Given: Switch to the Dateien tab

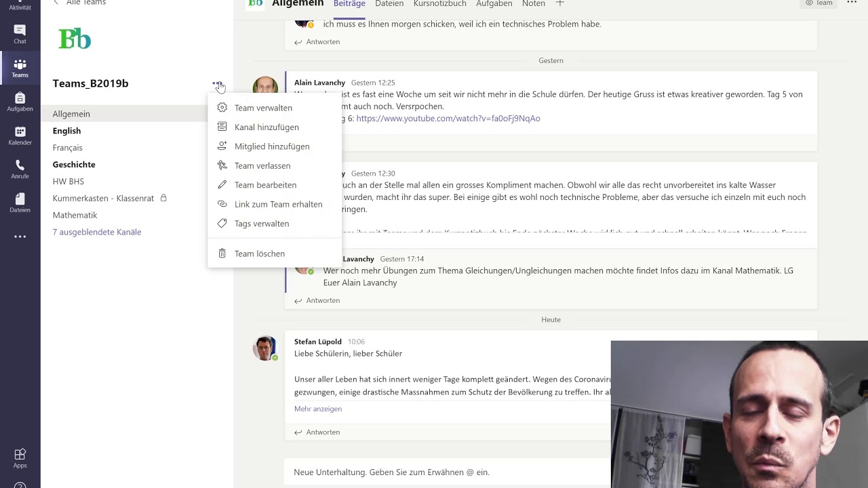Looking at the screenshot, I should point(389,3).
